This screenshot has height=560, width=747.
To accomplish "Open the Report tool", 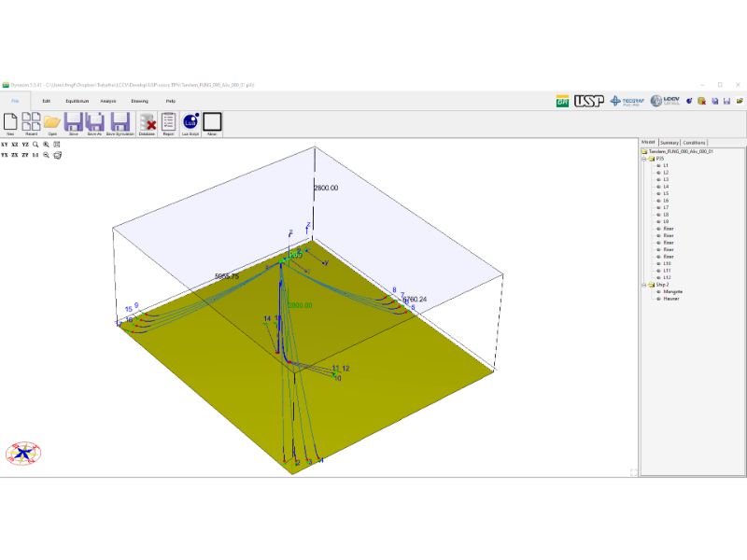I will [x=168, y=122].
